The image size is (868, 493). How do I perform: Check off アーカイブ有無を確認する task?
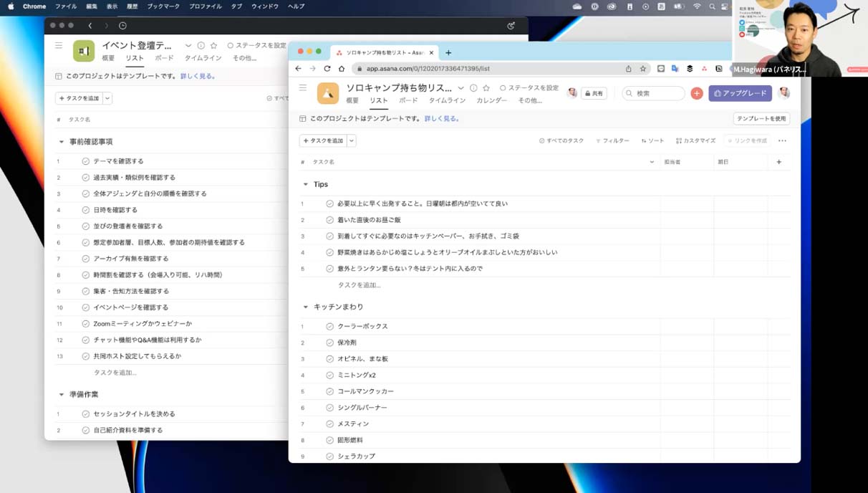(86, 259)
